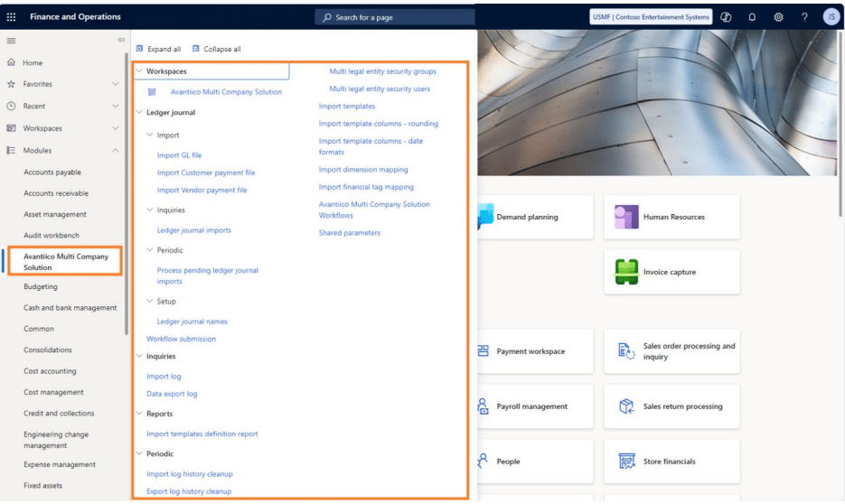Open the notifications bell
The image size is (845, 504).
(752, 17)
